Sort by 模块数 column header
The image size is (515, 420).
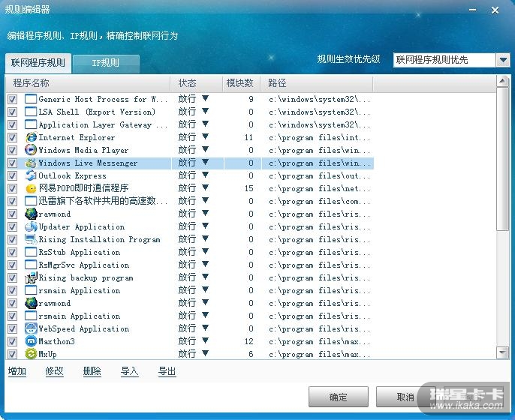[x=242, y=83]
